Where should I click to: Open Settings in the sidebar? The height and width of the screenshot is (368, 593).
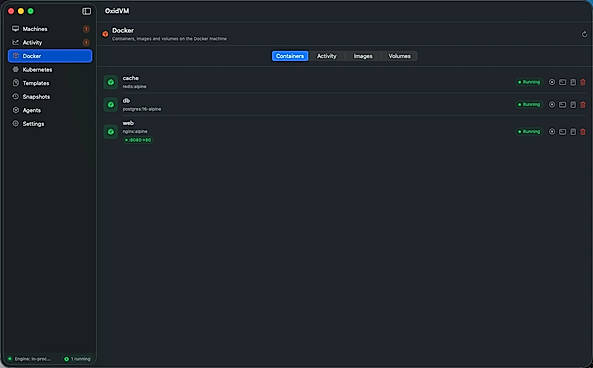[50, 124]
